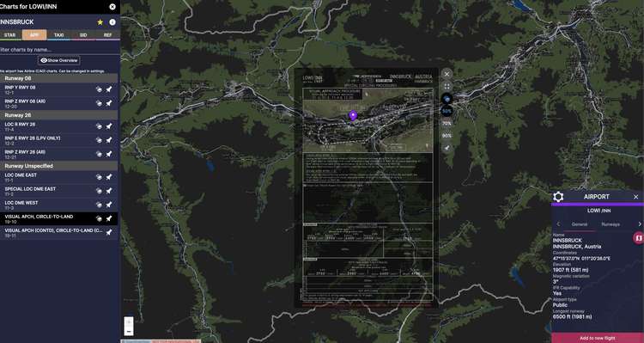
Task: Toggle the chart overlay visibility button
Action: (x=447, y=99)
